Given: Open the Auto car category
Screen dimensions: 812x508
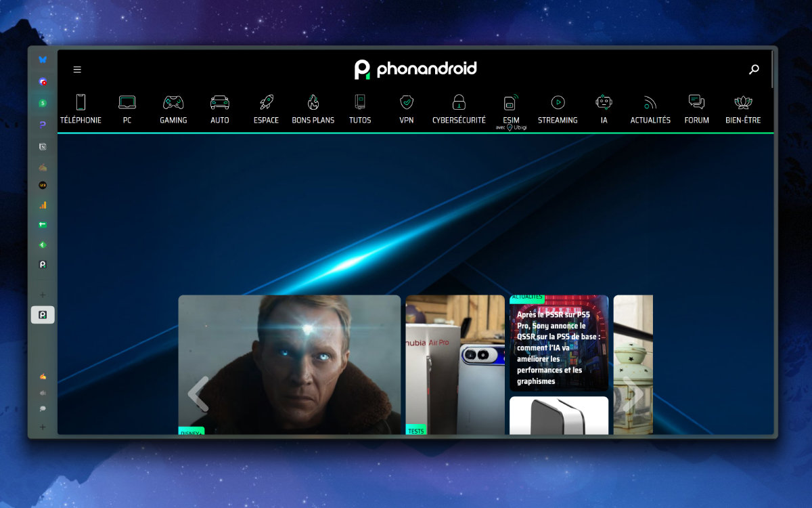Looking at the screenshot, I should coord(220,109).
